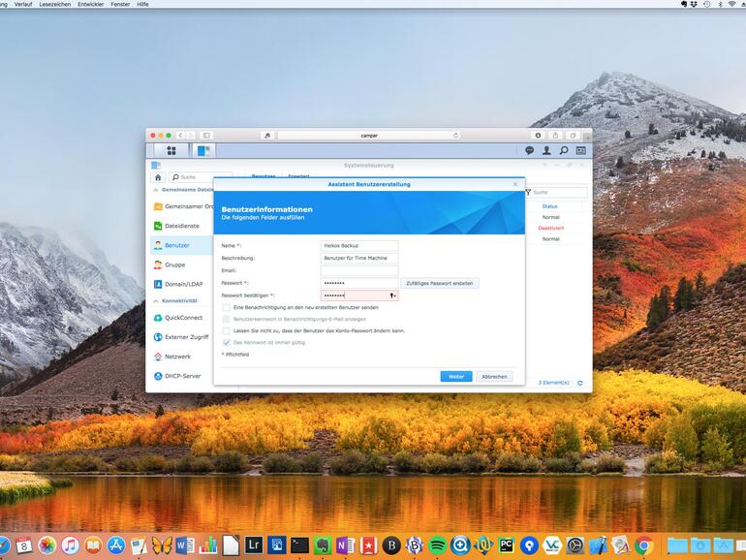Click the Email input field
This screenshot has height=560, width=746.
pyautogui.click(x=359, y=270)
